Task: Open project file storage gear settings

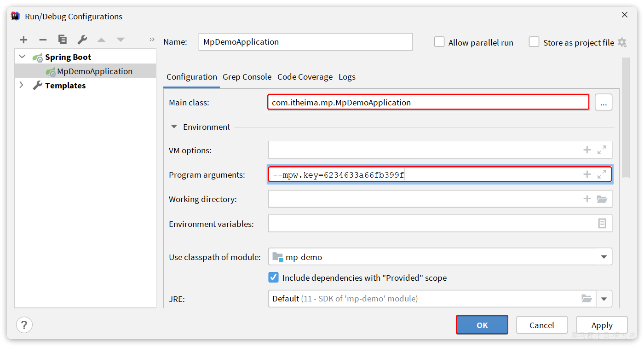Action: pyautogui.click(x=622, y=42)
